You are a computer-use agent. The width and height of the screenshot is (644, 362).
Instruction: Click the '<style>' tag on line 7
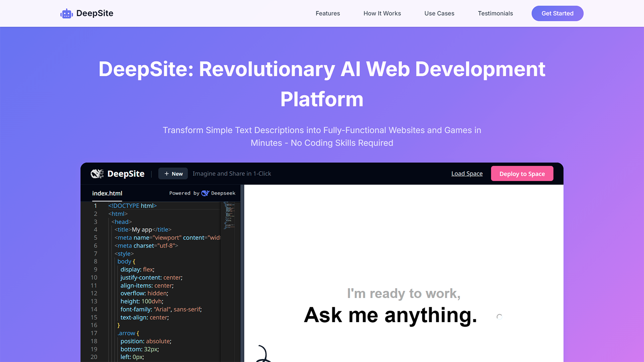point(124,254)
